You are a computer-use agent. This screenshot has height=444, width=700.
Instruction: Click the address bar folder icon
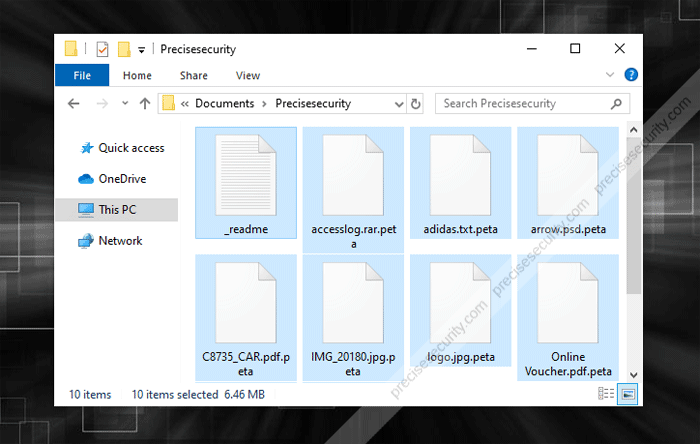click(168, 103)
